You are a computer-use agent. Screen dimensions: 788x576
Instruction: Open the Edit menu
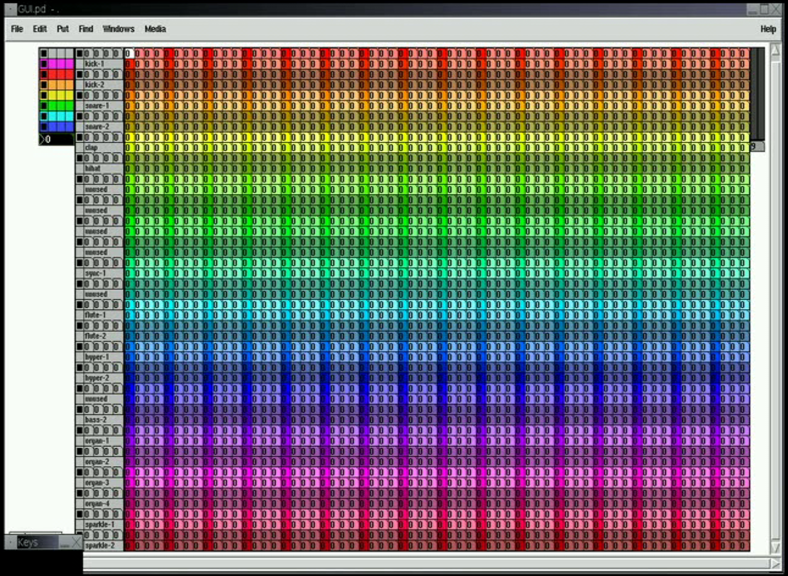click(x=40, y=29)
